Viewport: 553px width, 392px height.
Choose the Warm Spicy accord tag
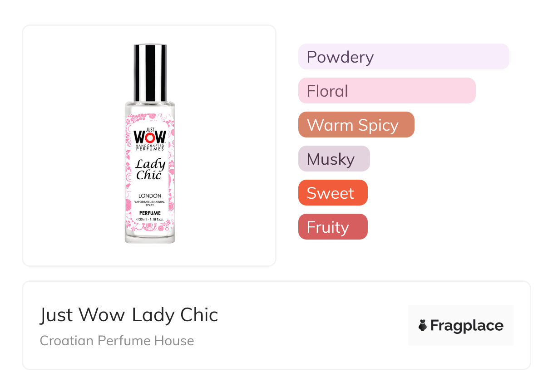pos(356,125)
